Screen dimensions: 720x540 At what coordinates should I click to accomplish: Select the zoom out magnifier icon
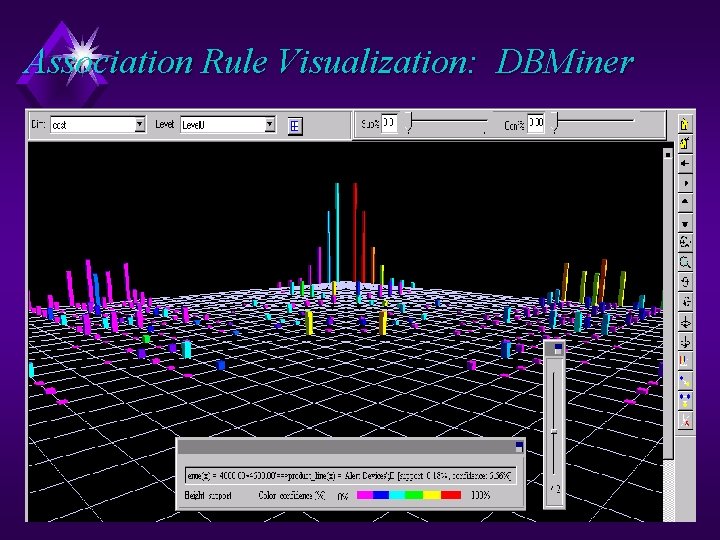point(685,242)
